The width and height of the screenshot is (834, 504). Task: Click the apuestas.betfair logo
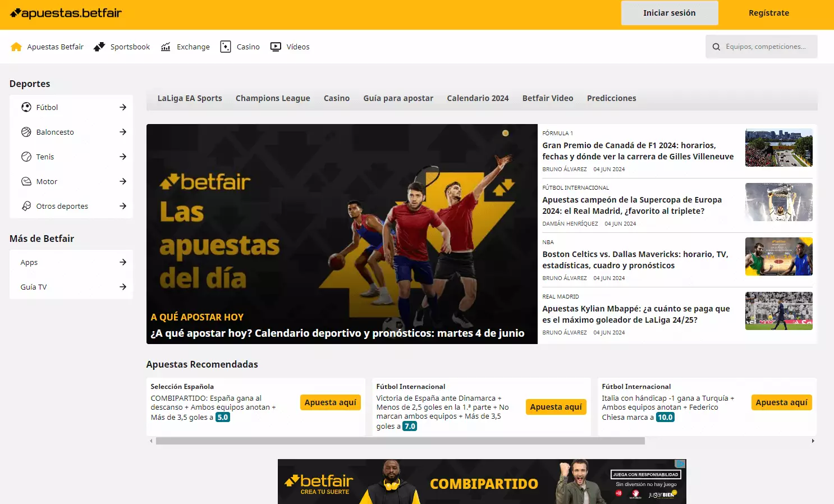pyautogui.click(x=66, y=13)
